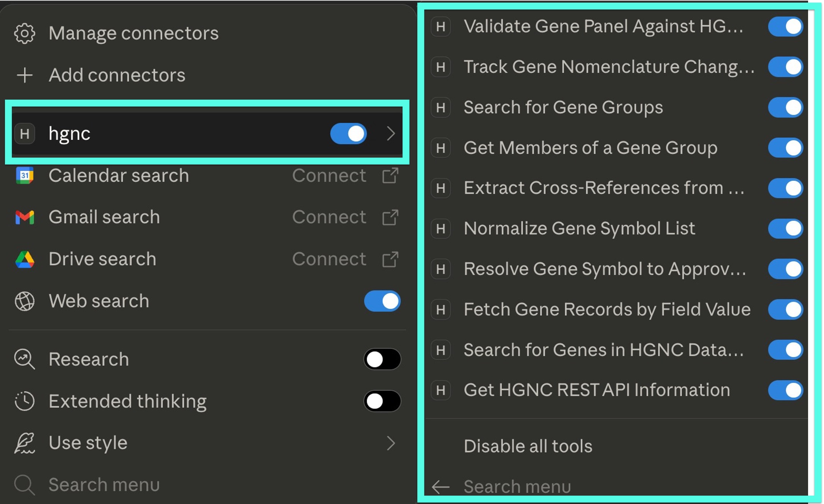Click Disable all tools
824x504 pixels.
coord(528,446)
